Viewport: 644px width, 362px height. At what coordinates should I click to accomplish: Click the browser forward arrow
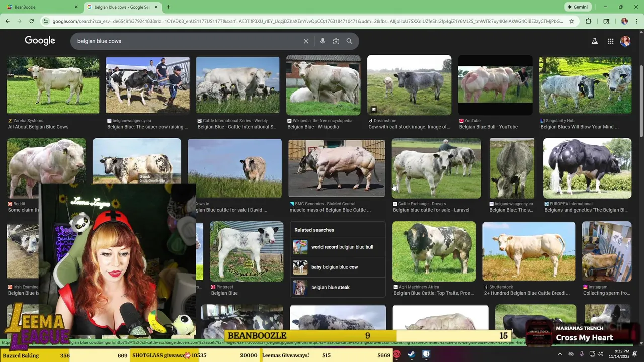point(19,21)
